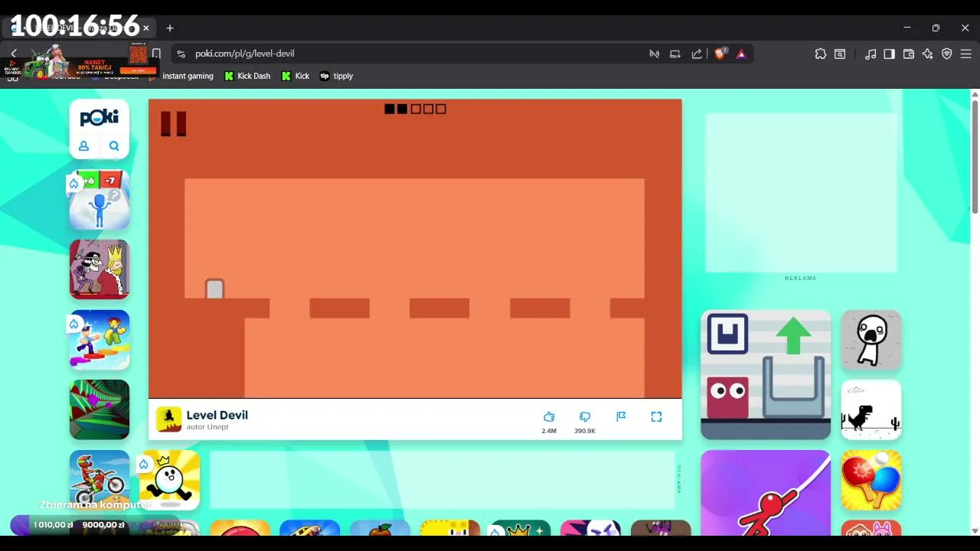Open green tunnel slope game thumbnail

coord(100,409)
